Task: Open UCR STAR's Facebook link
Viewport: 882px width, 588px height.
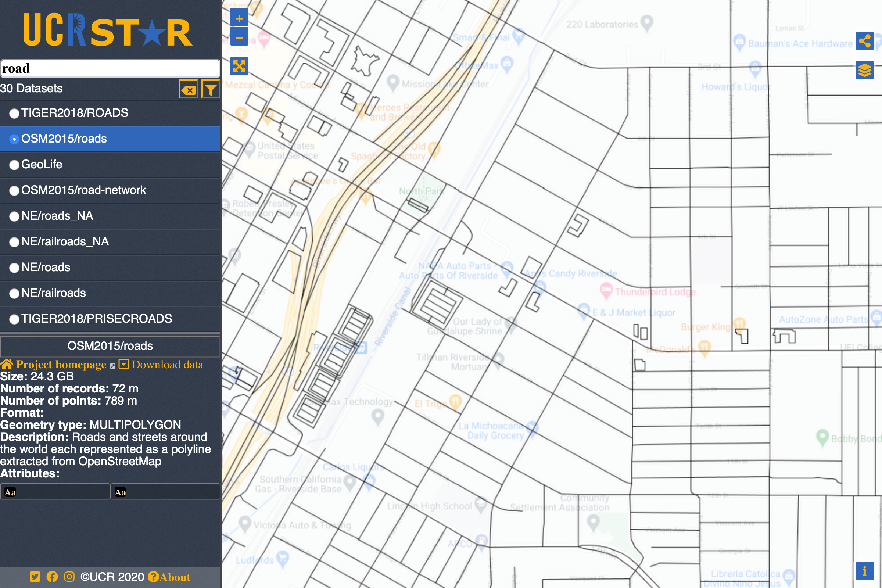Action: (x=52, y=576)
